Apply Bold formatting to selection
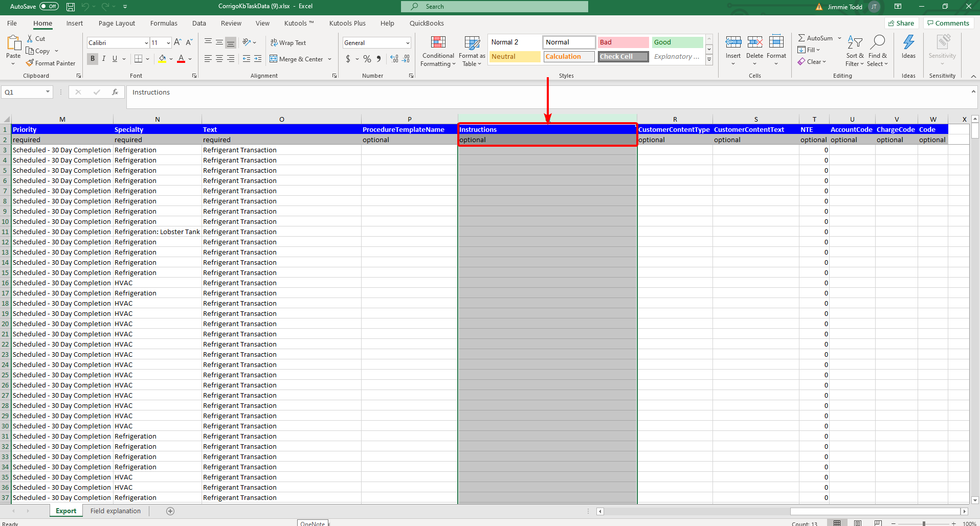Screen dimensions: 980x526 93,59
